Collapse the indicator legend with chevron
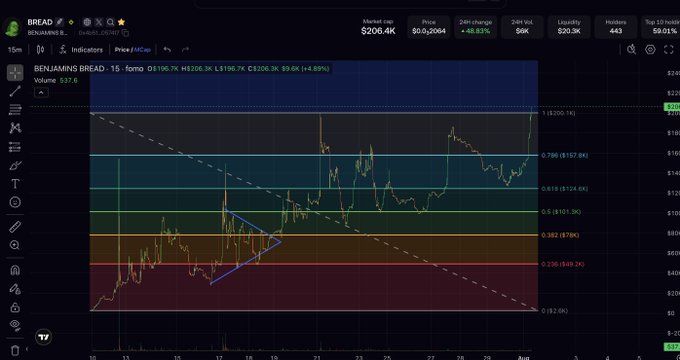The width and height of the screenshot is (680, 360). [41, 92]
